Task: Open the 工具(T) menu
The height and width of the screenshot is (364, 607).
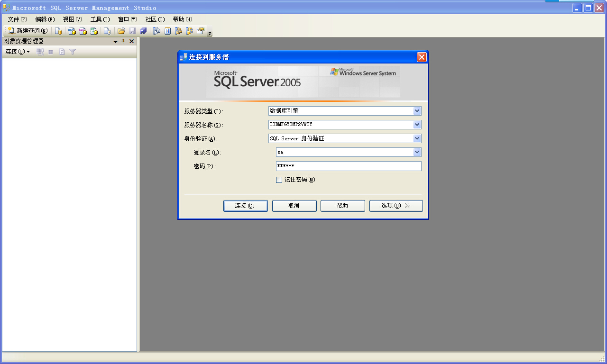Action: click(100, 19)
